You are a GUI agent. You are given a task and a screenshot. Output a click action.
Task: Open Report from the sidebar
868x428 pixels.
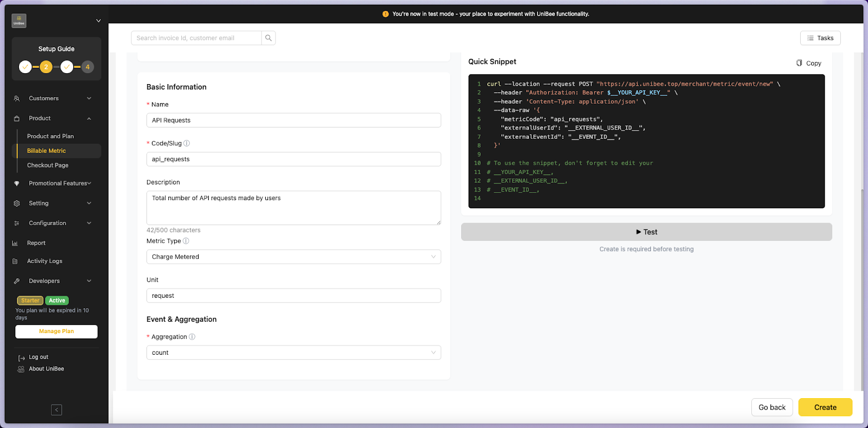pos(36,243)
